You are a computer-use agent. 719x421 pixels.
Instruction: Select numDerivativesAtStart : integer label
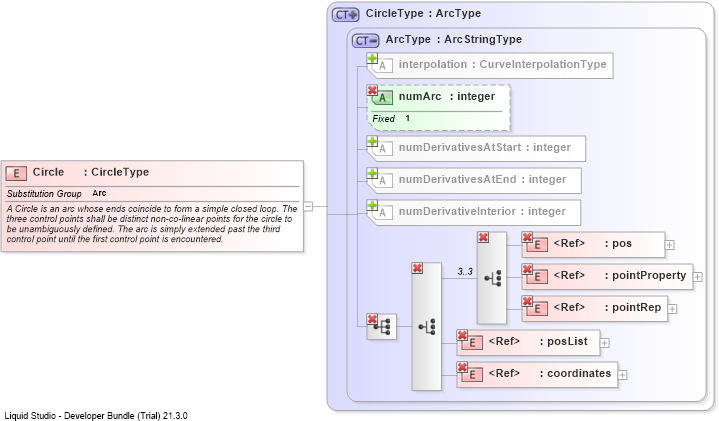485,147
